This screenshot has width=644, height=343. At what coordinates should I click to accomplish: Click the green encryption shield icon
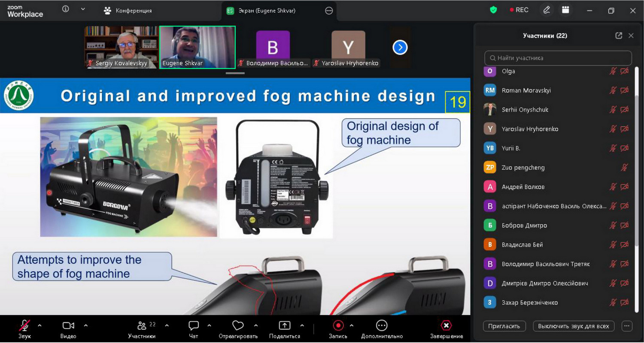click(x=493, y=10)
